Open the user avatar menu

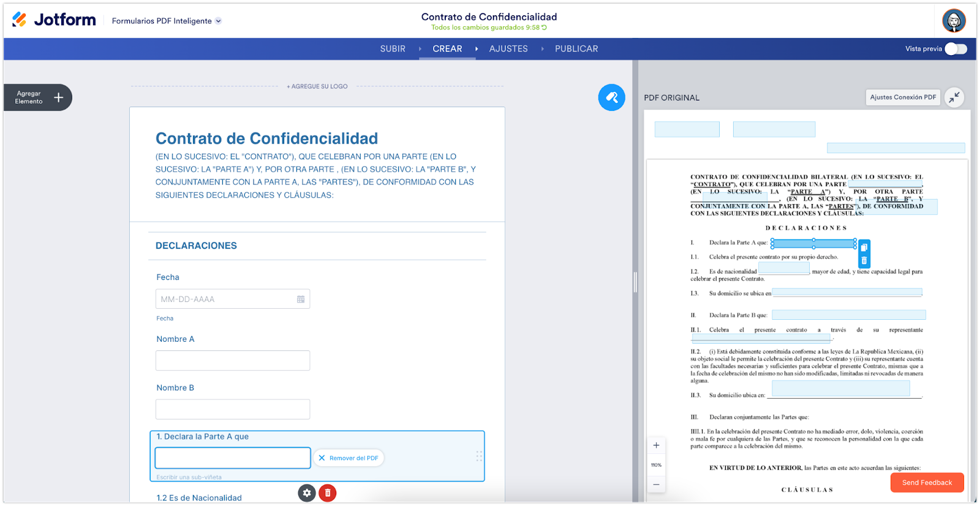point(954,21)
